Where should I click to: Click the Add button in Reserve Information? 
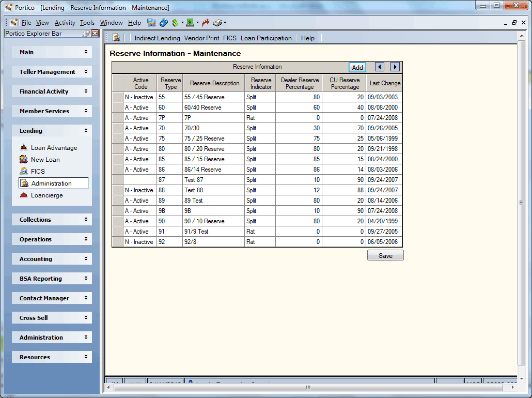tap(357, 67)
